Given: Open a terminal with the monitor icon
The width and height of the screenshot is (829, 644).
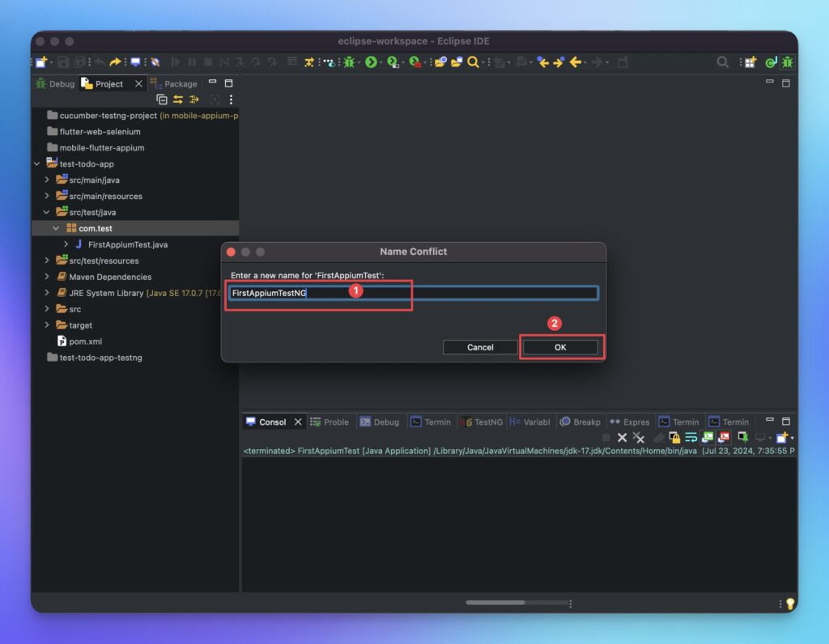Looking at the screenshot, I should click(x=135, y=62).
